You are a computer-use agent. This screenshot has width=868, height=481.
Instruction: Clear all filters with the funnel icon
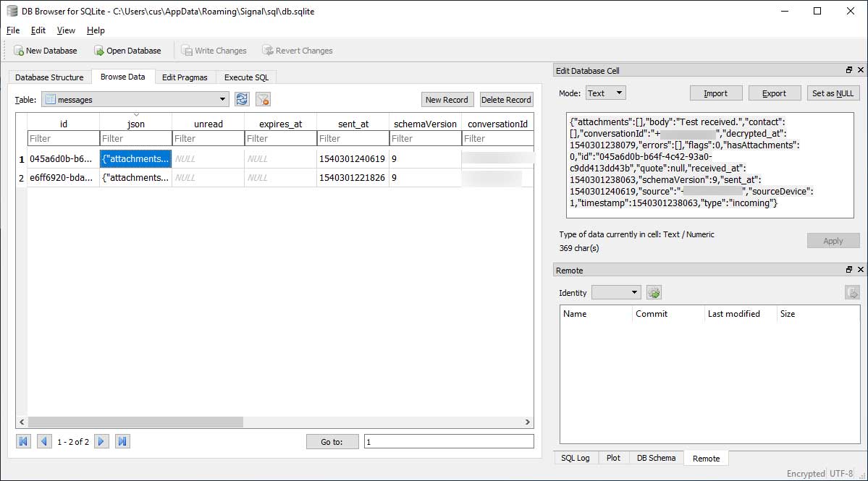263,100
